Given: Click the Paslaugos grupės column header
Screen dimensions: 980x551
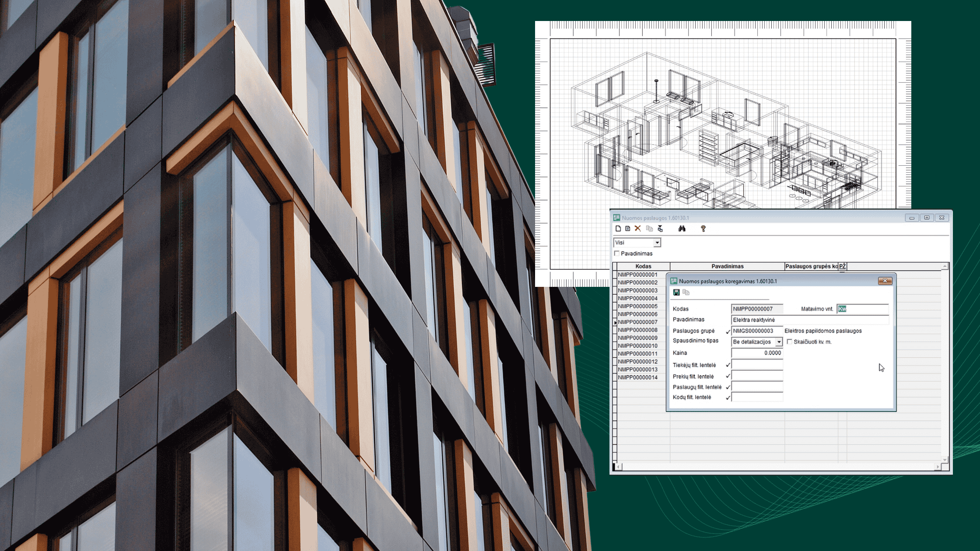Looking at the screenshot, I should tap(811, 266).
